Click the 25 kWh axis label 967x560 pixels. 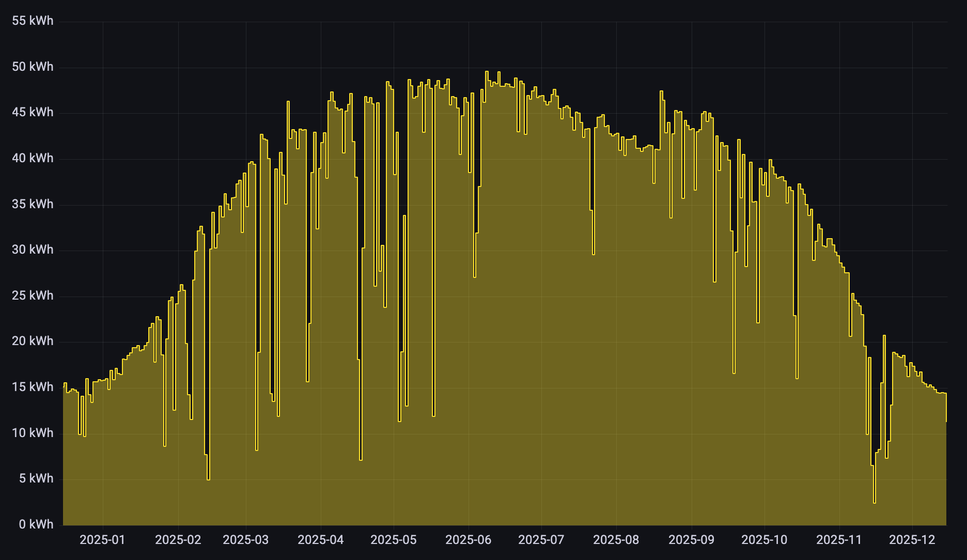pos(33,295)
